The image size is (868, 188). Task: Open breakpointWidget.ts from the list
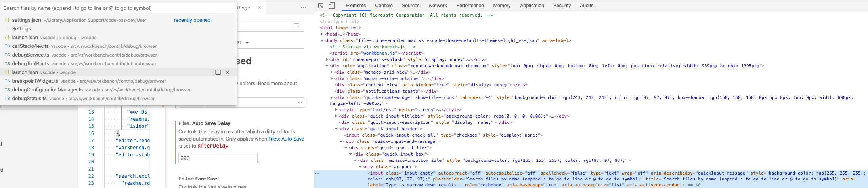(119, 81)
